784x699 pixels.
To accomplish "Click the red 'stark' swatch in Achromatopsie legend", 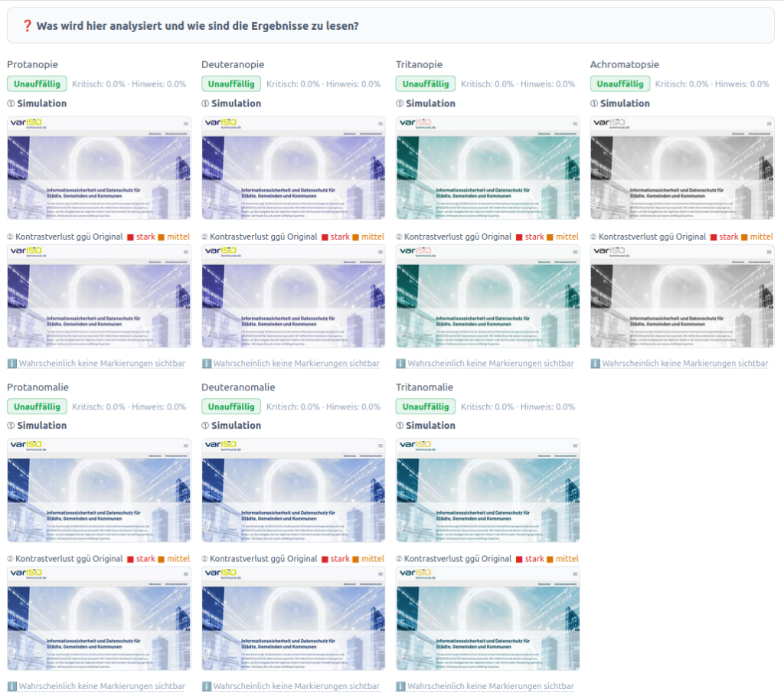I will tap(714, 237).
